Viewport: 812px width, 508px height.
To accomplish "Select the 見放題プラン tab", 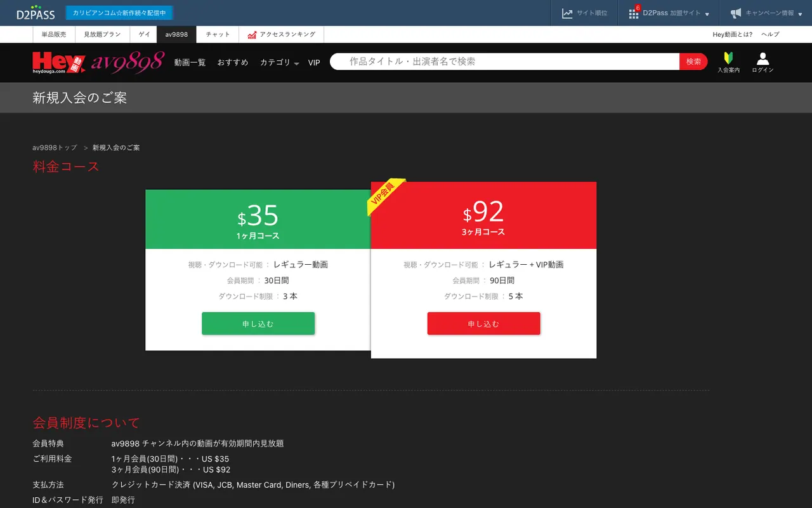I will [x=102, y=34].
